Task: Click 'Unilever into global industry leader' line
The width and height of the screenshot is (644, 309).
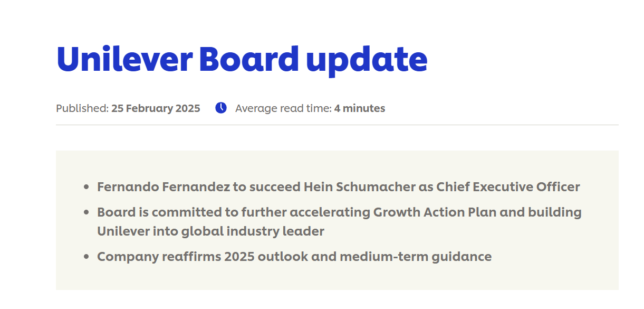Action: [210, 231]
